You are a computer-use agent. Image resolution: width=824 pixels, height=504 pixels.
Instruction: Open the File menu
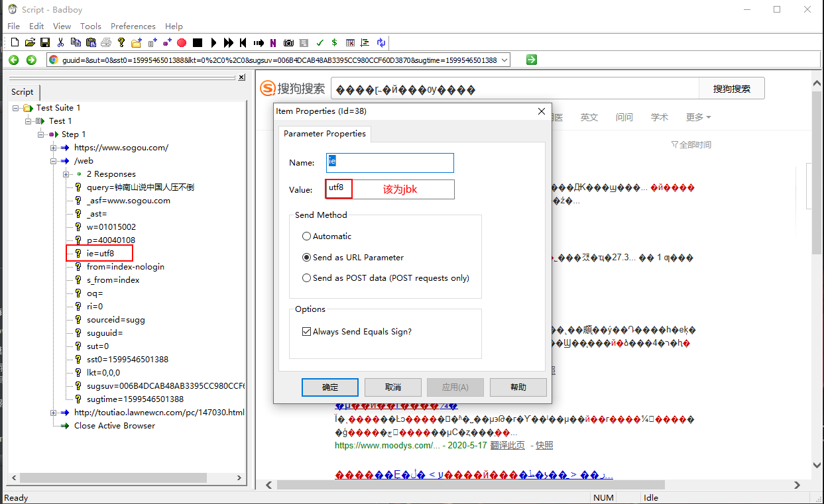13,26
